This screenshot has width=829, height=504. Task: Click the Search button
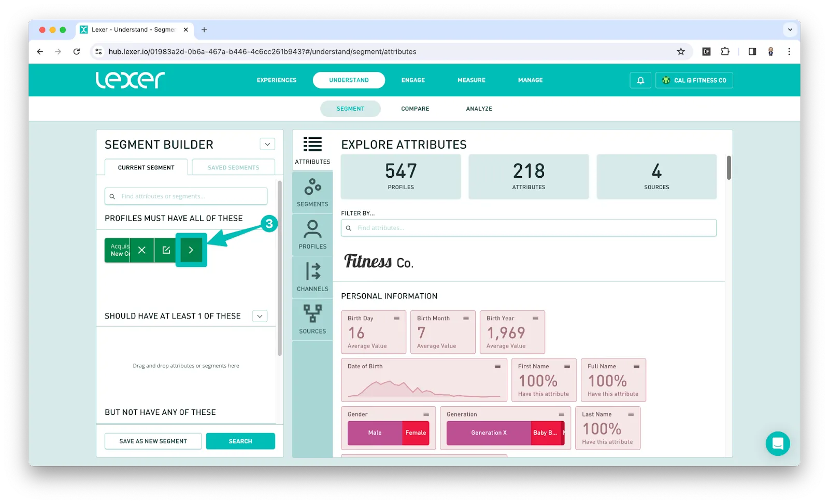(x=240, y=441)
